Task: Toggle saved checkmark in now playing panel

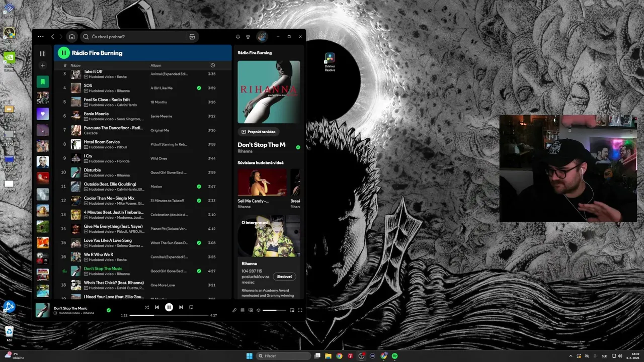Action: 298,147
